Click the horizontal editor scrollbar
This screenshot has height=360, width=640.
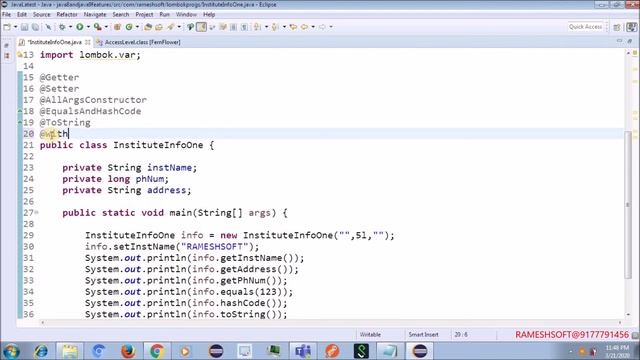[x=331, y=322]
